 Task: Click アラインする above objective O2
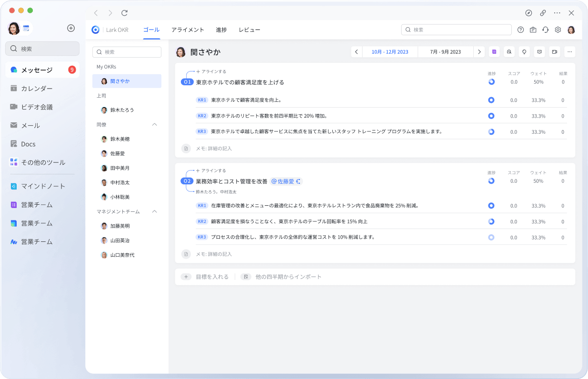click(211, 170)
